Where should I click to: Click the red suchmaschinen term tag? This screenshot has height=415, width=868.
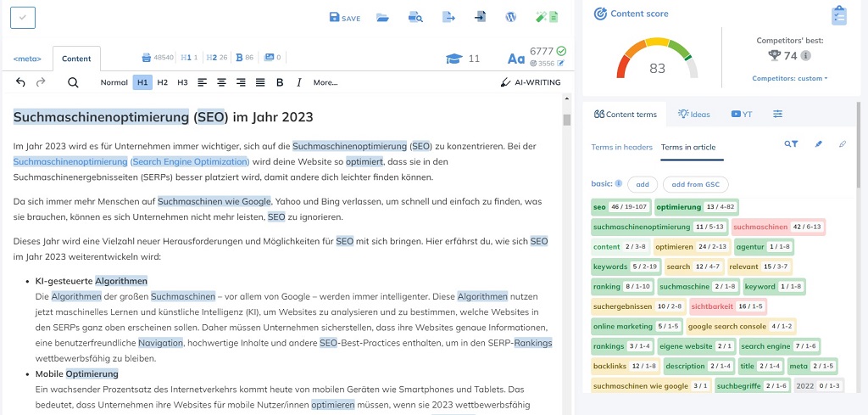778,227
